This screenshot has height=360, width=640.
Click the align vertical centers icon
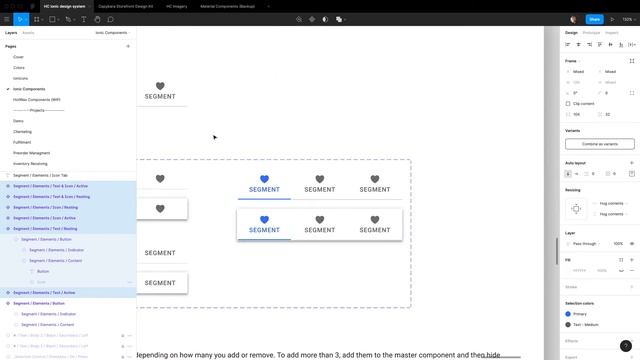[x=610, y=44]
